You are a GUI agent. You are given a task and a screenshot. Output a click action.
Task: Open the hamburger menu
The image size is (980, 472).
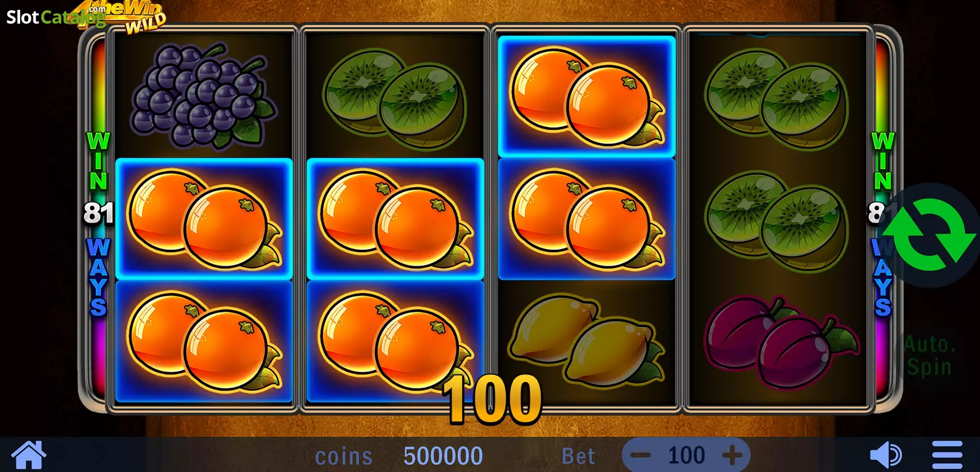point(947,455)
